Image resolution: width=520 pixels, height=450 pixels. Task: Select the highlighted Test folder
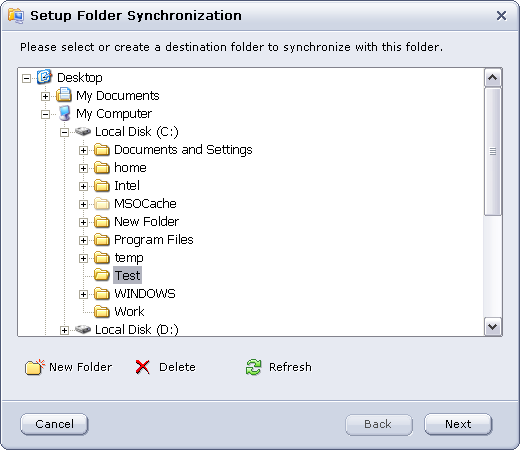pyautogui.click(x=128, y=275)
